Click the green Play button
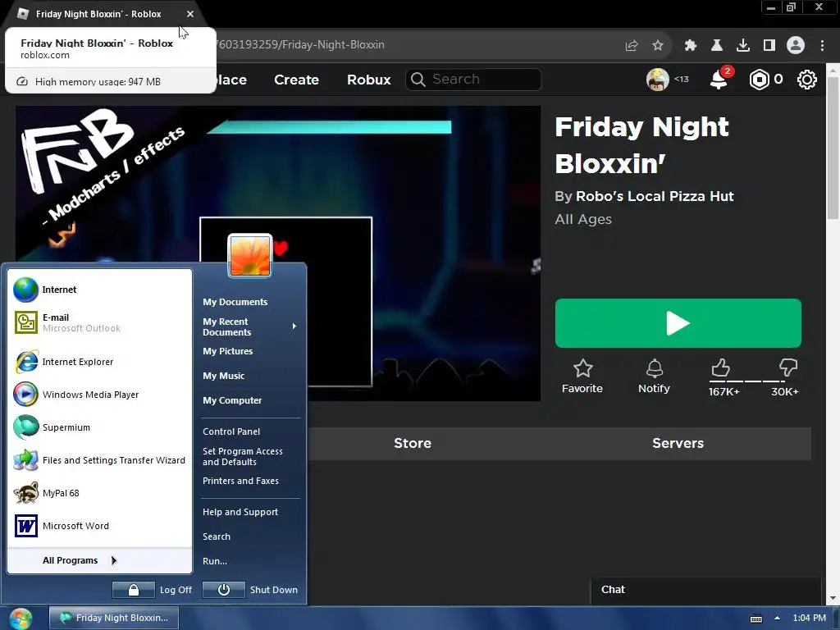The width and height of the screenshot is (840, 630). (x=678, y=323)
